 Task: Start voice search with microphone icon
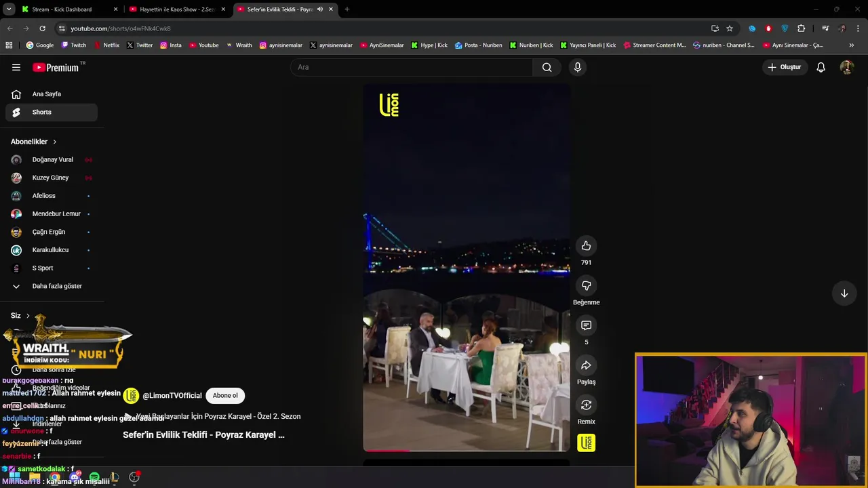coord(578,67)
